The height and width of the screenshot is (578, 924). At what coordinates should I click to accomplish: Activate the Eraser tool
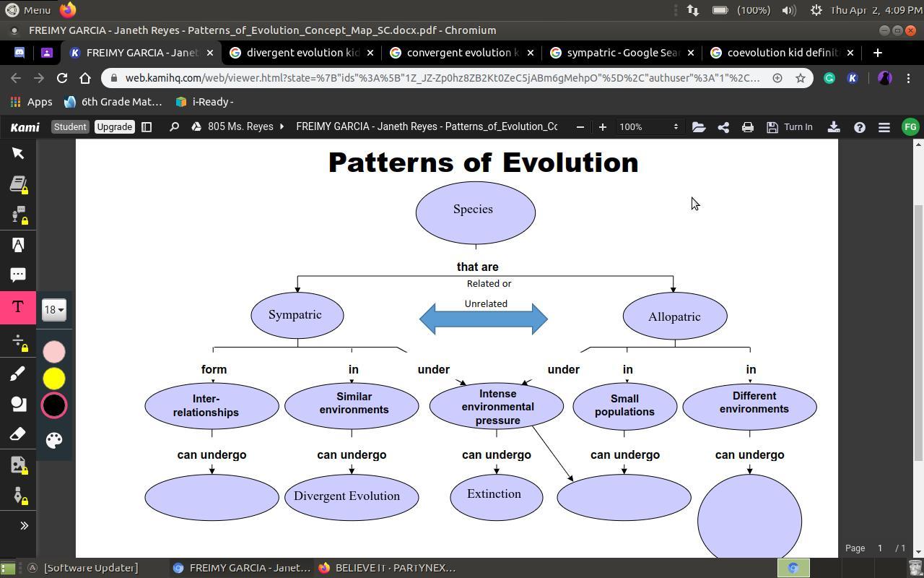tap(18, 434)
